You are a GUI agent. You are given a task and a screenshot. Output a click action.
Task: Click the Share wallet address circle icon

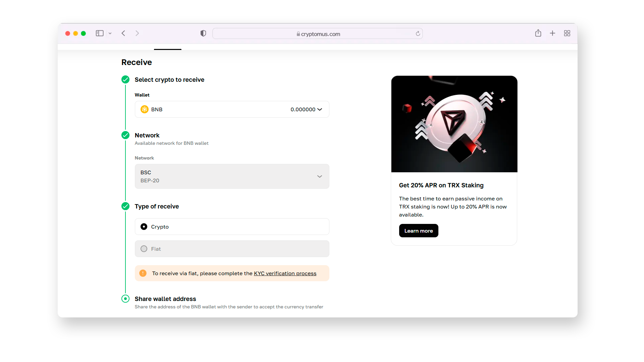click(125, 298)
